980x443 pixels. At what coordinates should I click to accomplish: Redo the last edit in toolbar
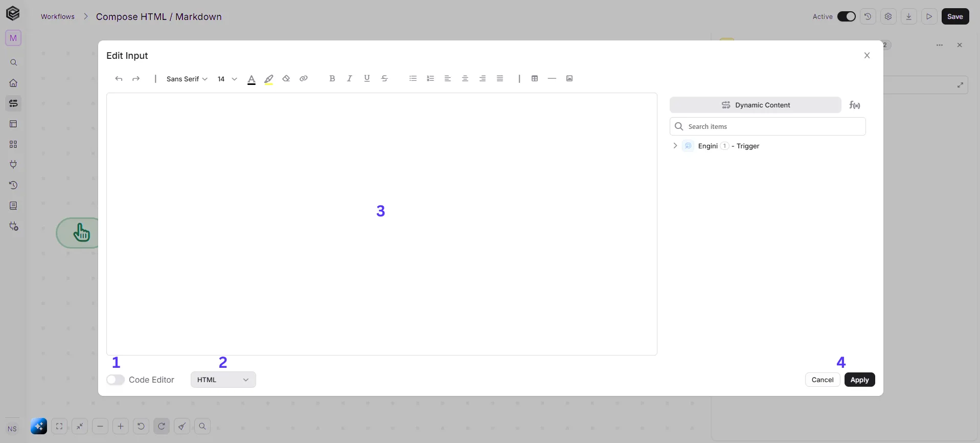pyautogui.click(x=136, y=79)
